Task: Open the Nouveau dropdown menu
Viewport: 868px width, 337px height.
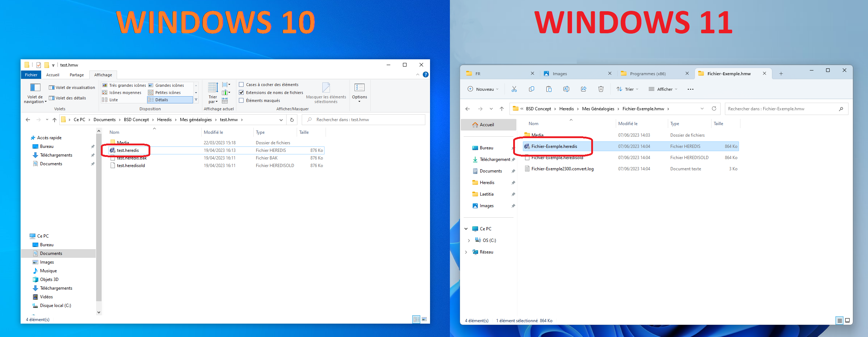Action: tap(483, 89)
